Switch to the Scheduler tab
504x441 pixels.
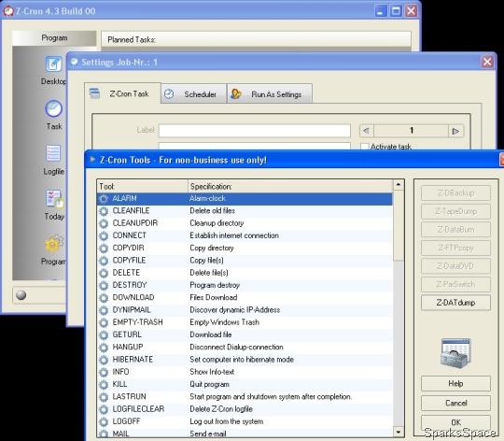194,94
